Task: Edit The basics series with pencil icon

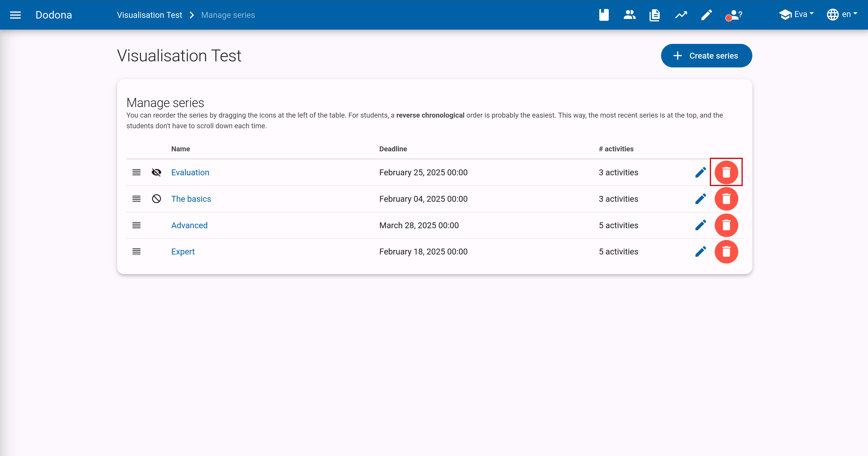Action: (x=700, y=199)
